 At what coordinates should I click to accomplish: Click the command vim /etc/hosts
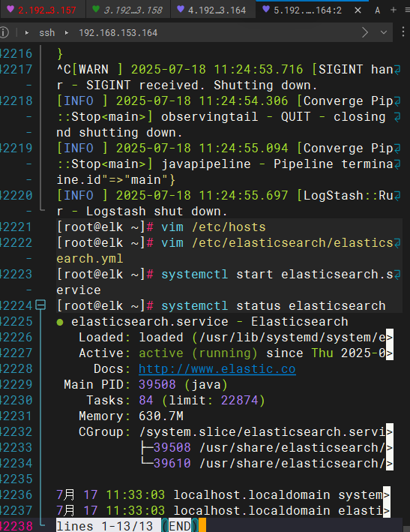point(214,227)
